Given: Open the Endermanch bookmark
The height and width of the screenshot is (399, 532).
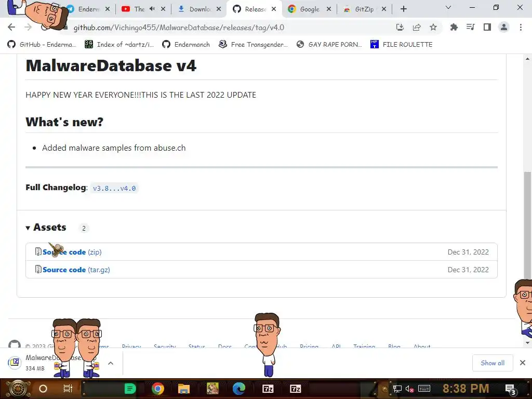Looking at the screenshot, I should click(x=186, y=45).
